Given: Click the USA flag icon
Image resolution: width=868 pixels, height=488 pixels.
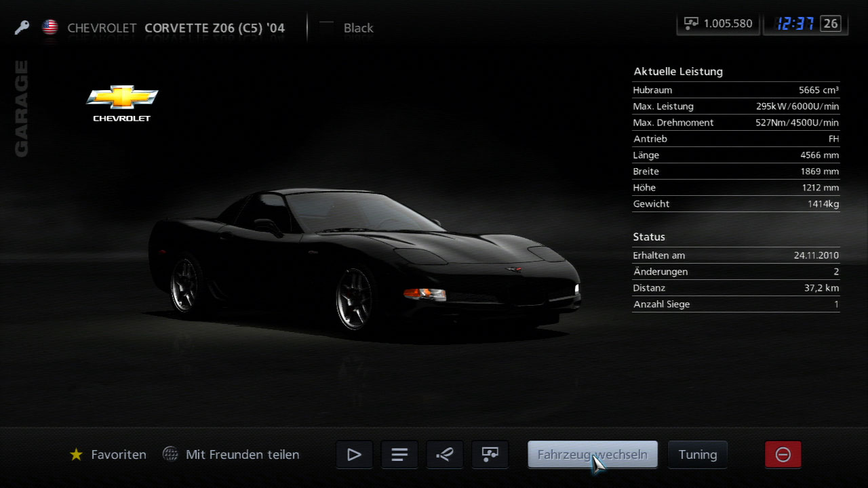Looking at the screenshot, I should point(50,28).
